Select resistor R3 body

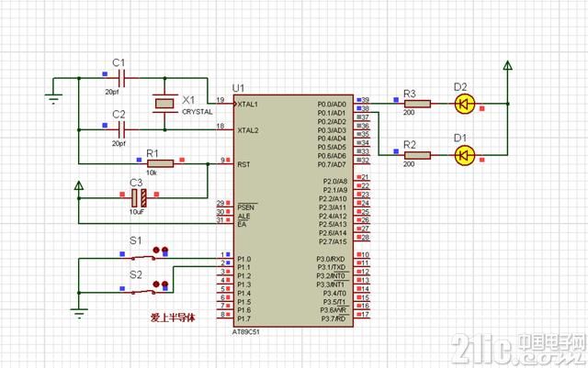tap(417, 104)
